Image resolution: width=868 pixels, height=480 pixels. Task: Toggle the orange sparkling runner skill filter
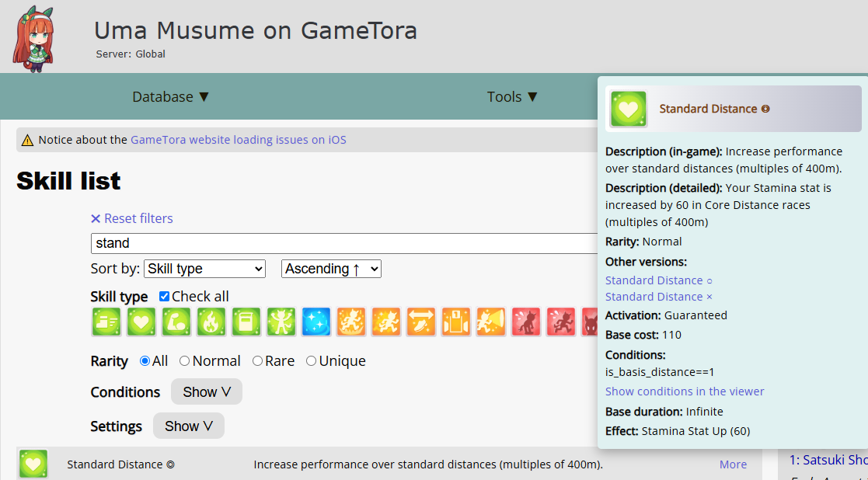[x=386, y=322]
